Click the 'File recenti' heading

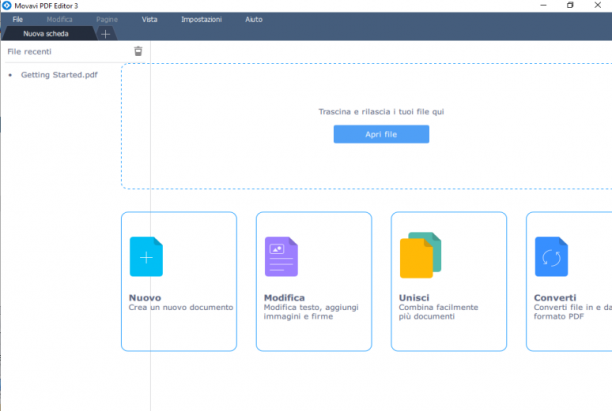click(29, 52)
